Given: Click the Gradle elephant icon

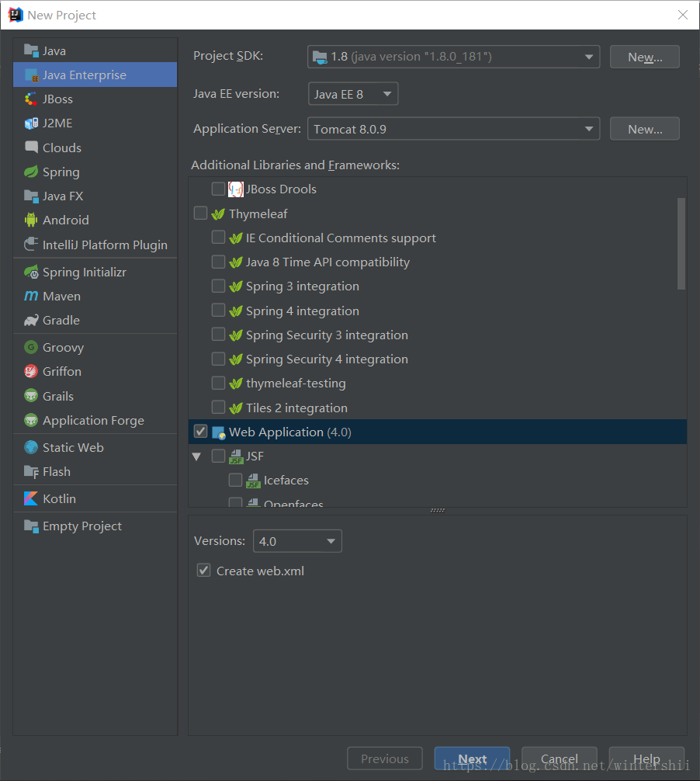Looking at the screenshot, I should pyautogui.click(x=31, y=321).
